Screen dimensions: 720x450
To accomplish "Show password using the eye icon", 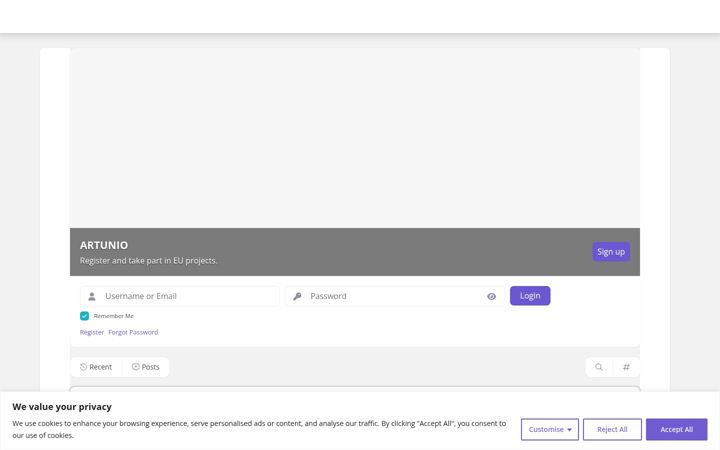I will pos(491,297).
